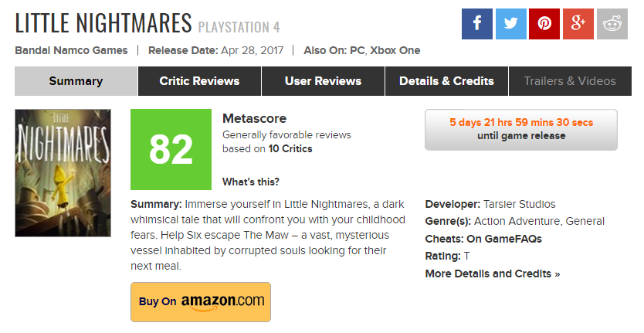Click the Little Nightmares cover art thumbnail
This screenshot has height=333, width=644.
click(x=53, y=172)
